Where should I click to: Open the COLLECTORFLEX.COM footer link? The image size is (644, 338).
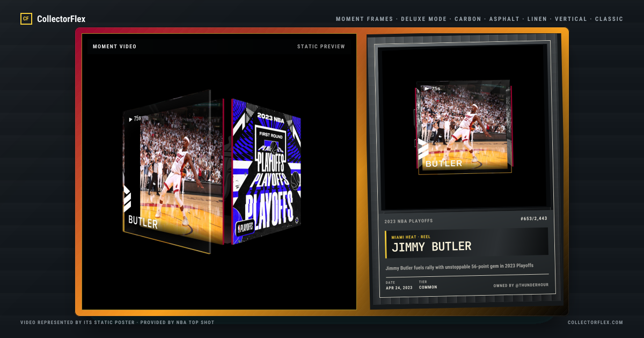595,322
